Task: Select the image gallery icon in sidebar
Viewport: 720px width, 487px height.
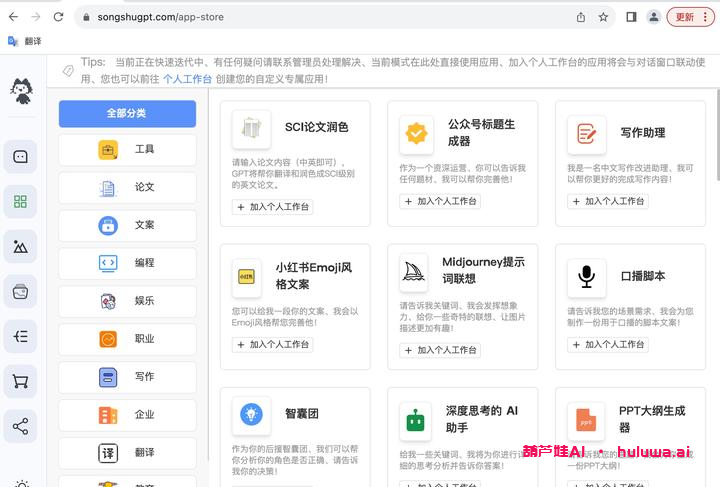Action: (x=20, y=246)
